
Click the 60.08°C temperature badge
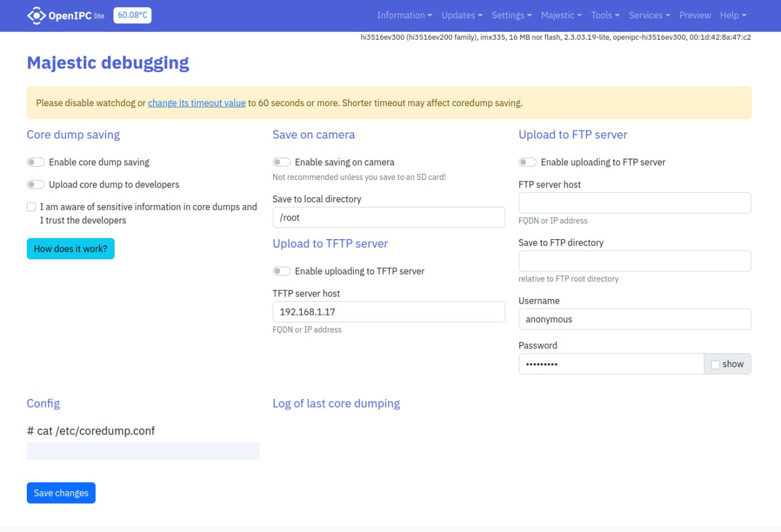[x=132, y=15]
